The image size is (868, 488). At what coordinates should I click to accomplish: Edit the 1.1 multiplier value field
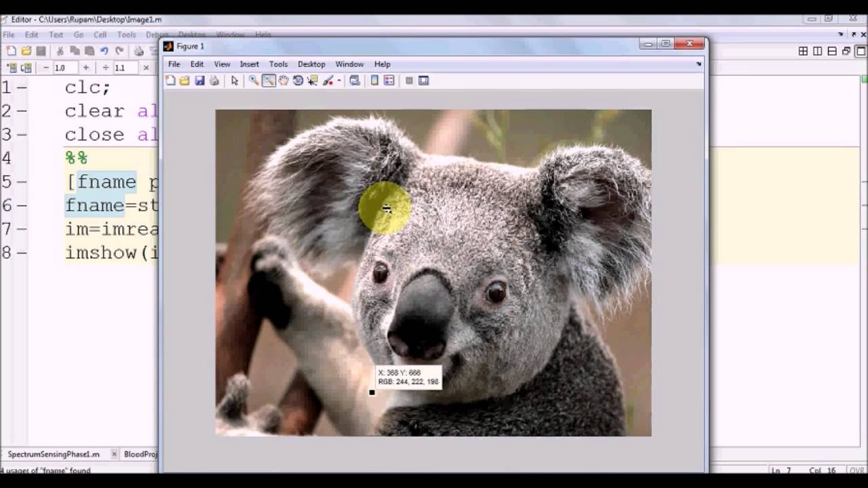coord(126,68)
